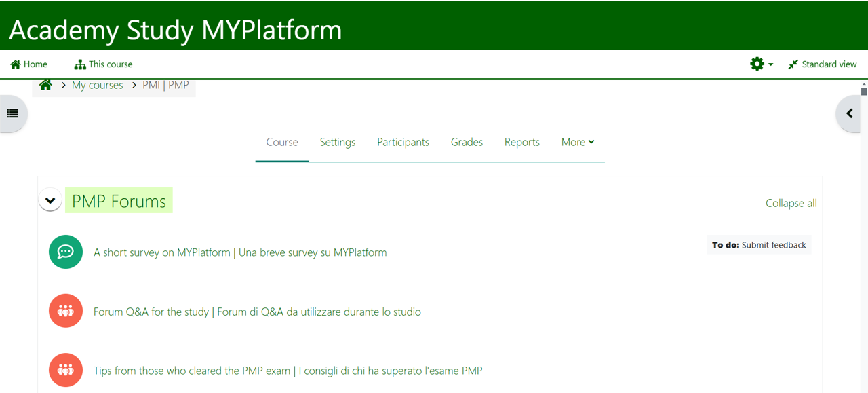Open Tips from those who cleared PMP exam

[288, 371]
